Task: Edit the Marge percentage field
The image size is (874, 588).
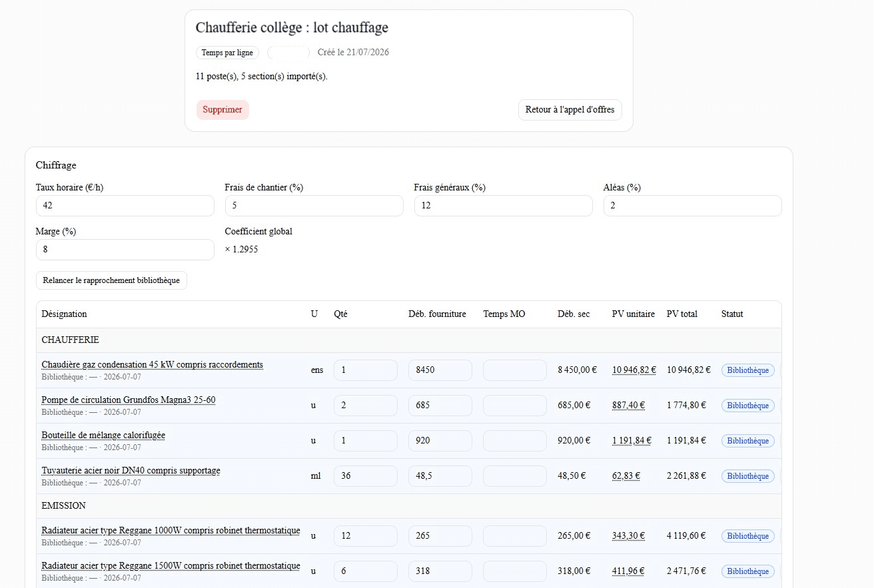Action: coord(125,250)
